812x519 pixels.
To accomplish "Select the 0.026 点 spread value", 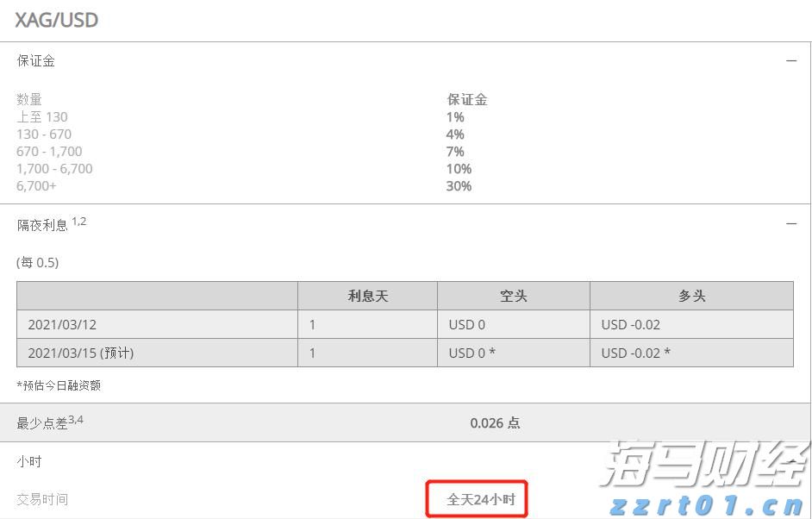I will 496,422.
